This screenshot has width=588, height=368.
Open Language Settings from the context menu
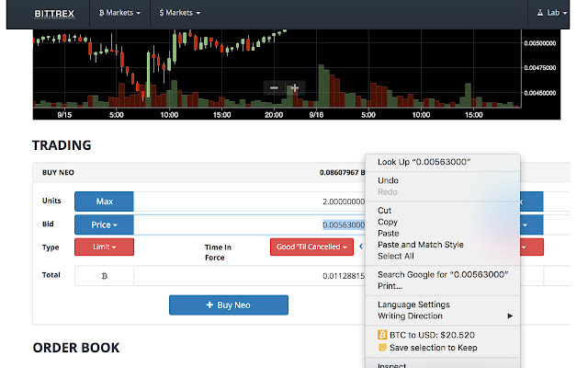point(443,305)
